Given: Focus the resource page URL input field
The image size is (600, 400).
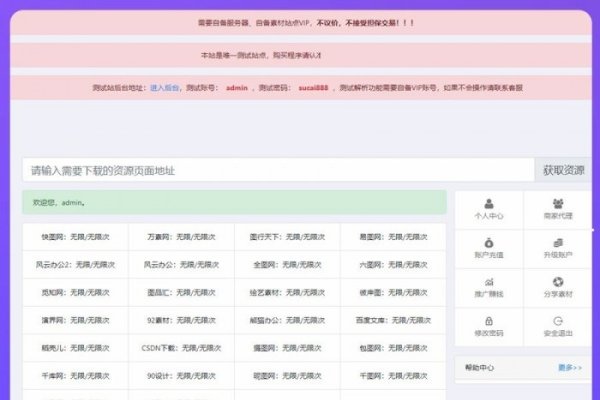Looking at the screenshot, I should pyautogui.click(x=278, y=170).
